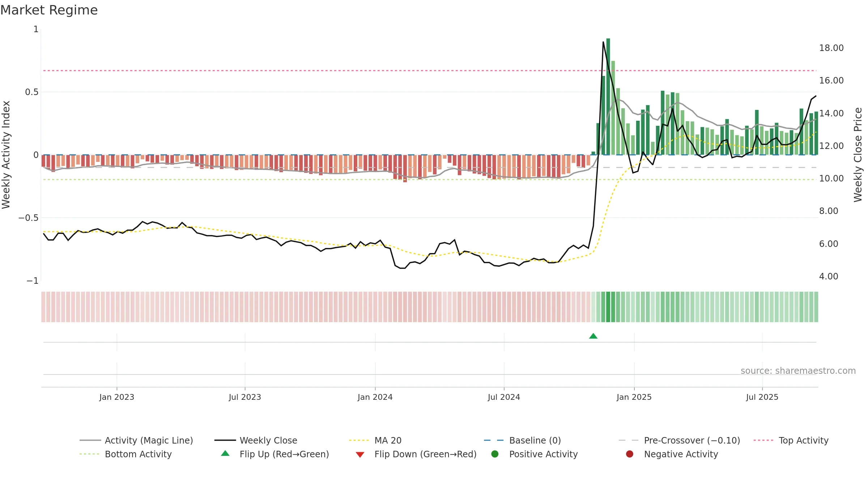Image resolution: width=868 pixels, height=488 pixels.
Task: Toggle the Weekly Close legend entry
Action: click(x=256, y=440)
